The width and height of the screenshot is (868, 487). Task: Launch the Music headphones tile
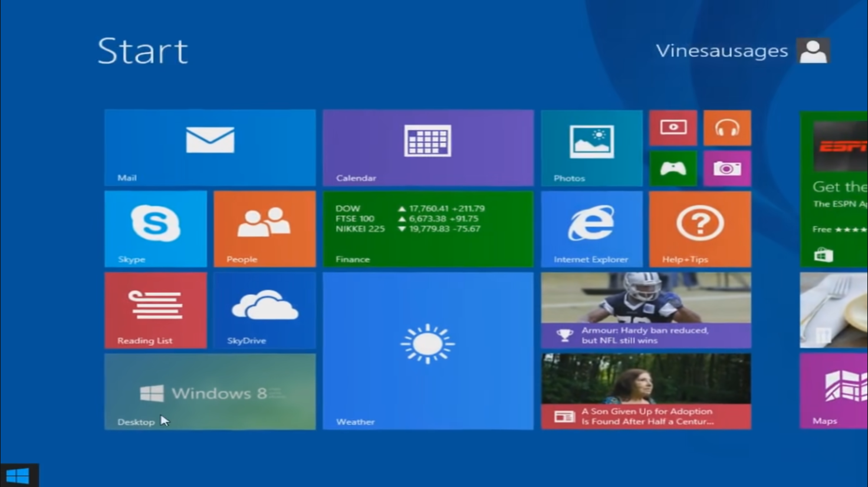tap(727, 127)
